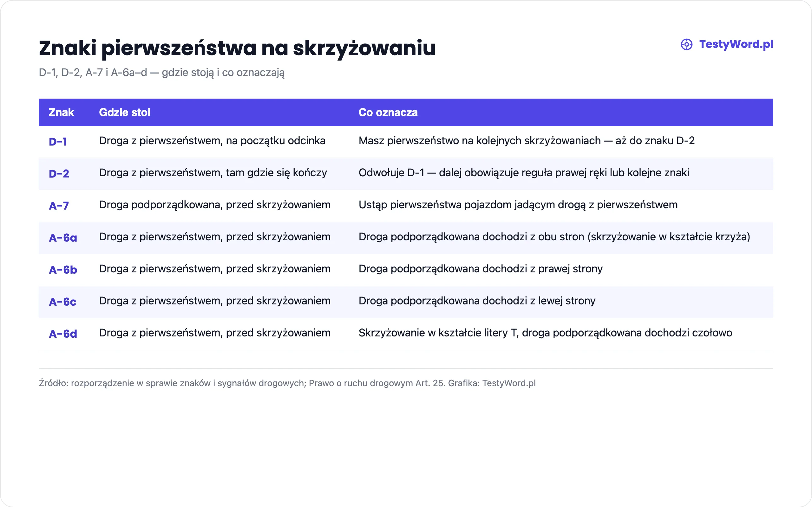Click the 'Co oznacza' column header
812x520 pixels.
point(388,112)
